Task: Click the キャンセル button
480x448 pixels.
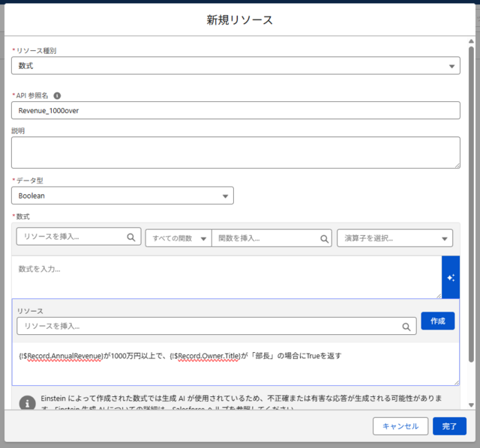Action: (400, 426)
